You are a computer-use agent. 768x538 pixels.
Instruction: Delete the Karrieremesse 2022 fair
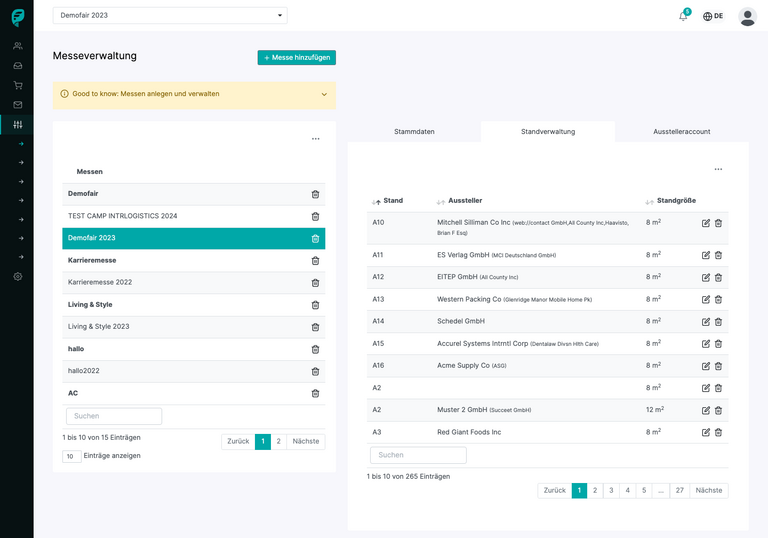315,282
